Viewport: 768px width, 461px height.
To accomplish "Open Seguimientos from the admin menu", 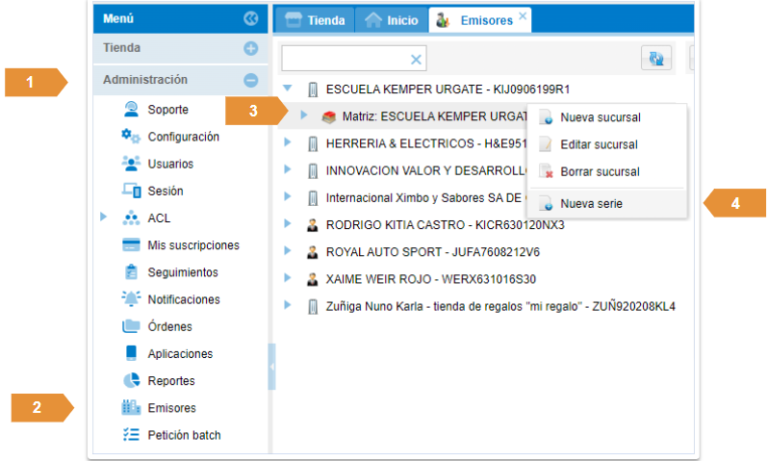I will tap(182, 272).
